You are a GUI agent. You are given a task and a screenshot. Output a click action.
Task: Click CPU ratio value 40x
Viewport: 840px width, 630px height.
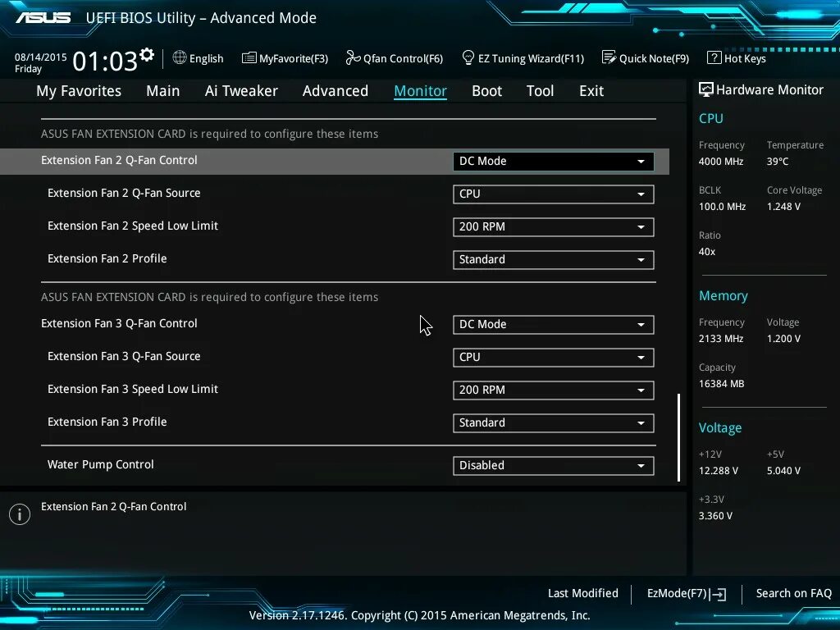707,252
